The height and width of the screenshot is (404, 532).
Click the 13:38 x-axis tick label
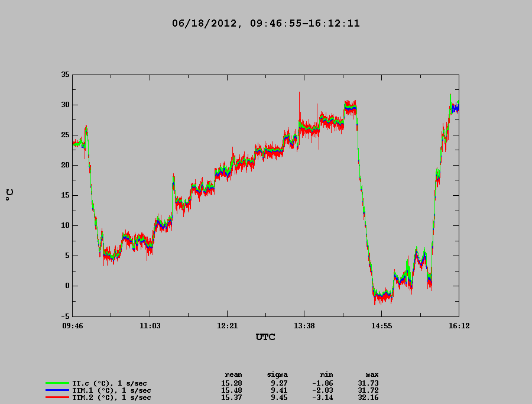304,326
